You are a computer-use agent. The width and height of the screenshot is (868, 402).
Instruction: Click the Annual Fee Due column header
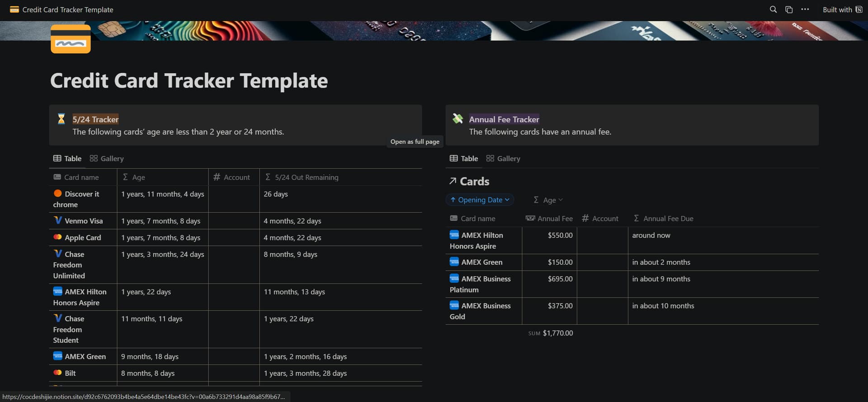pyautogui.click(x=723, y=219)
